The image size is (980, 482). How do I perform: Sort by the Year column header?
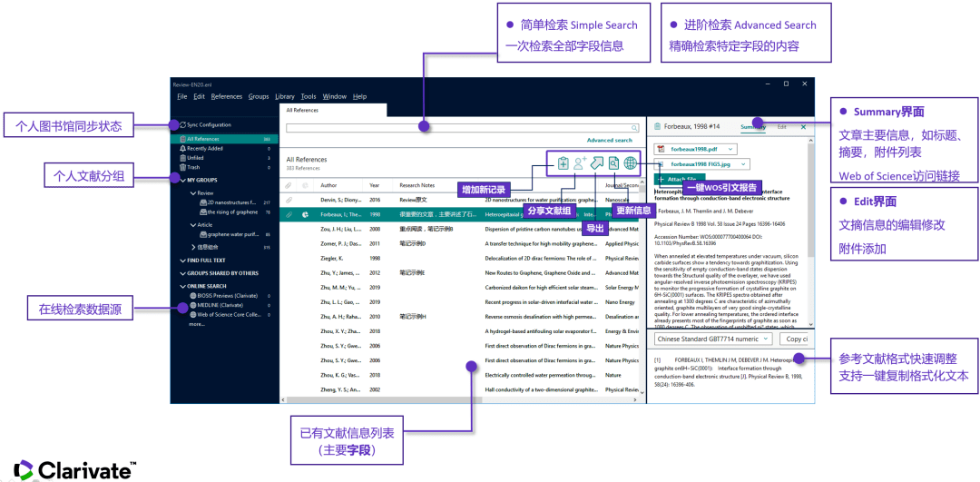click(375, 186)
